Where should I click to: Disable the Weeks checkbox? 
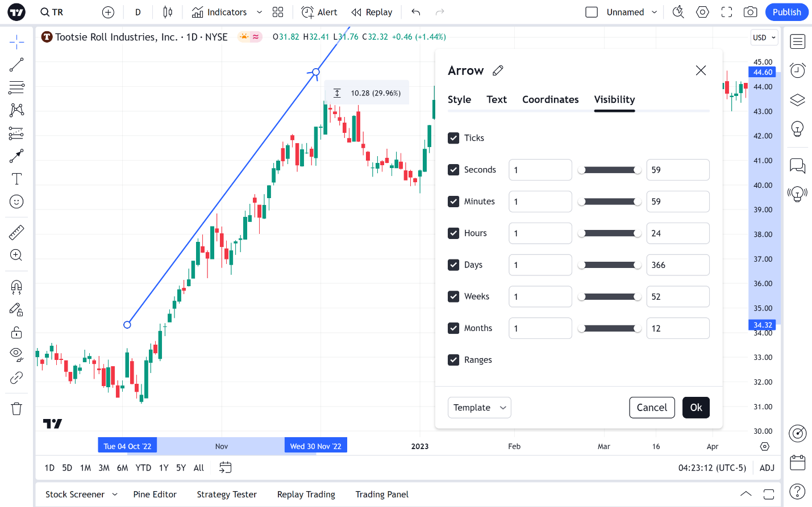click(x=453, y=296)
